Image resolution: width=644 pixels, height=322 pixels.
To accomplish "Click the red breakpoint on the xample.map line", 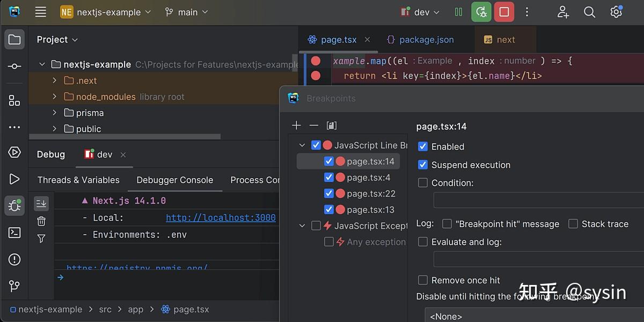I will (x=316, y=61).
